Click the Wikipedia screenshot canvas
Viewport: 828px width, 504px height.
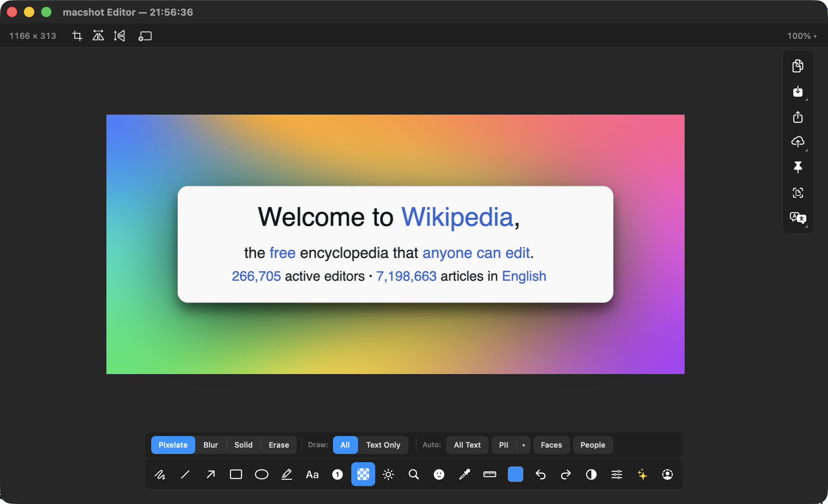tap(395, 244)
